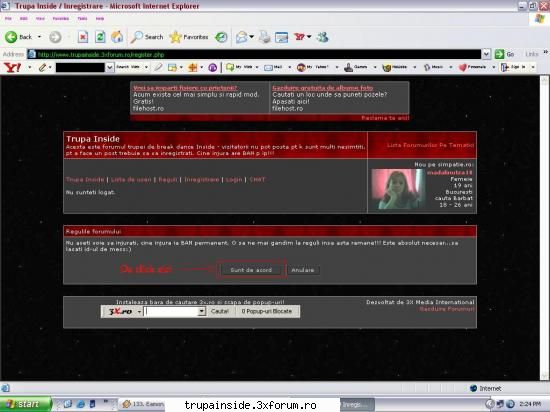Expand the Yahoo logo menu dropdown arrow
The image size is (550, 412).
pos(30,67)
